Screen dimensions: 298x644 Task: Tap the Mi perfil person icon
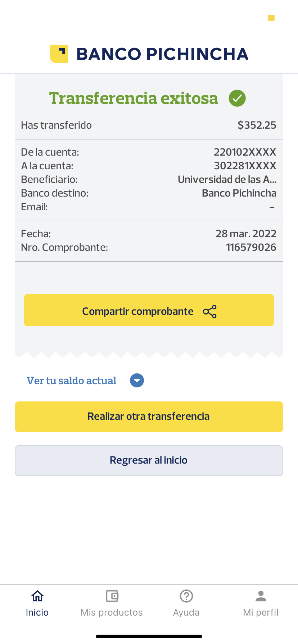(261, 596)
